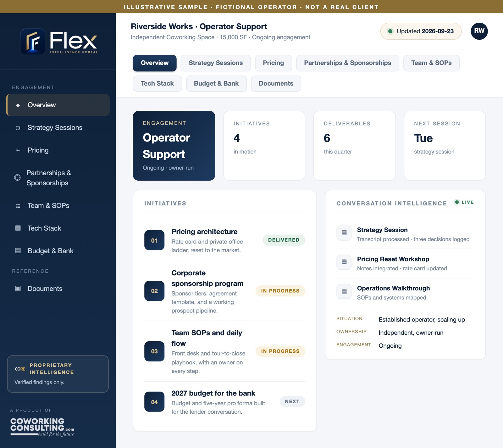Click the 'Established operator, scaling up' text
The width and height of the screenshot is (503, 448).
pos(422,320)
